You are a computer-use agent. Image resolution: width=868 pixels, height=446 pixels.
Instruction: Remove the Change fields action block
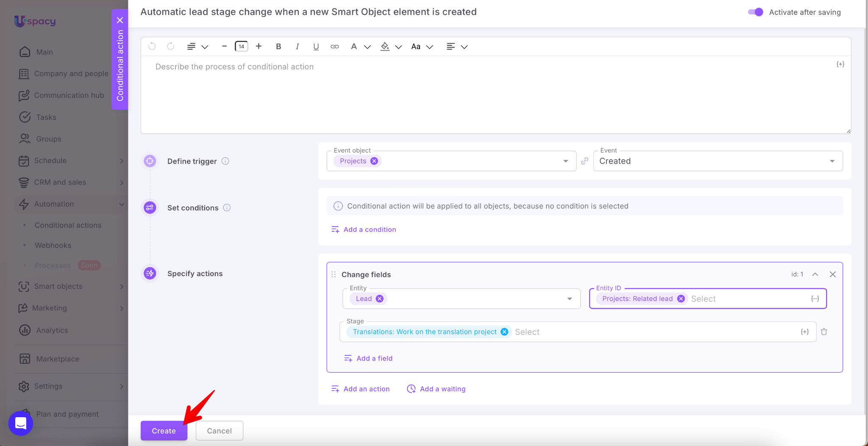832,274
